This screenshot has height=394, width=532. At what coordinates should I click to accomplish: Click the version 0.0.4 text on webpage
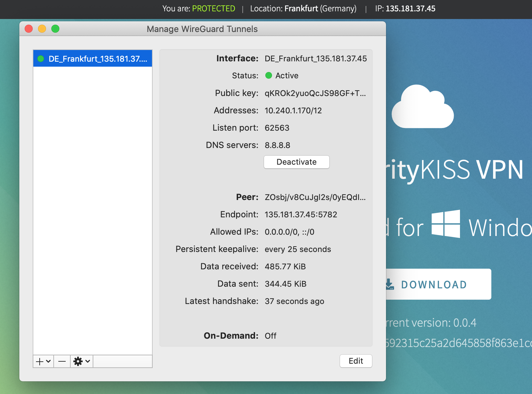click(465, 323)
